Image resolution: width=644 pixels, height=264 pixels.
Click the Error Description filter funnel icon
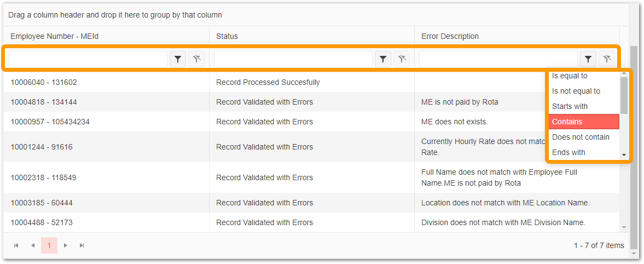588,59
